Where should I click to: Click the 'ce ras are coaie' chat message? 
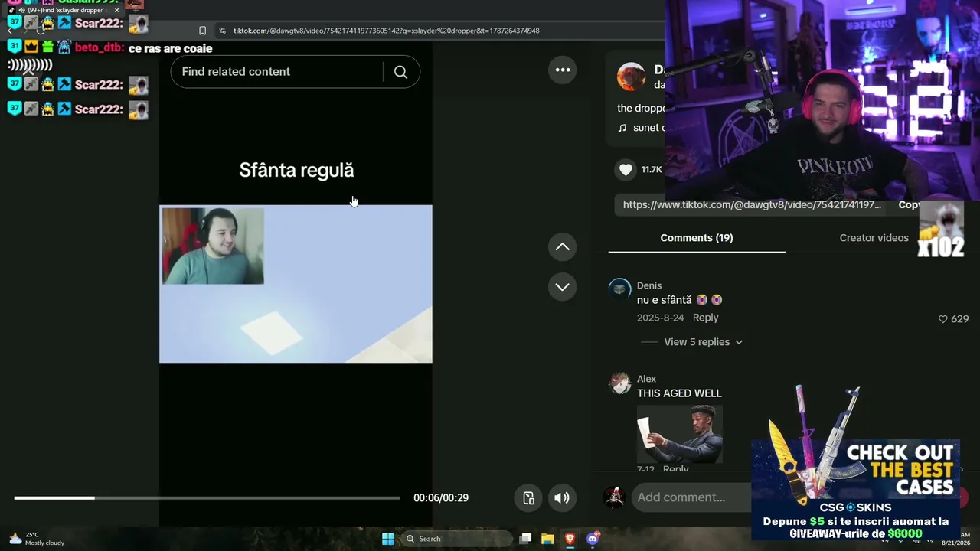pos(171,48)
